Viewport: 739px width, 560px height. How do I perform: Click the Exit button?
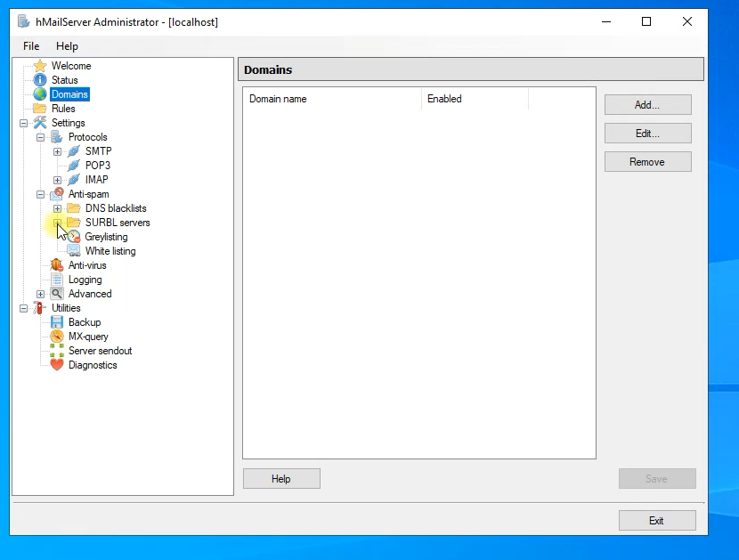coord(657,521)
